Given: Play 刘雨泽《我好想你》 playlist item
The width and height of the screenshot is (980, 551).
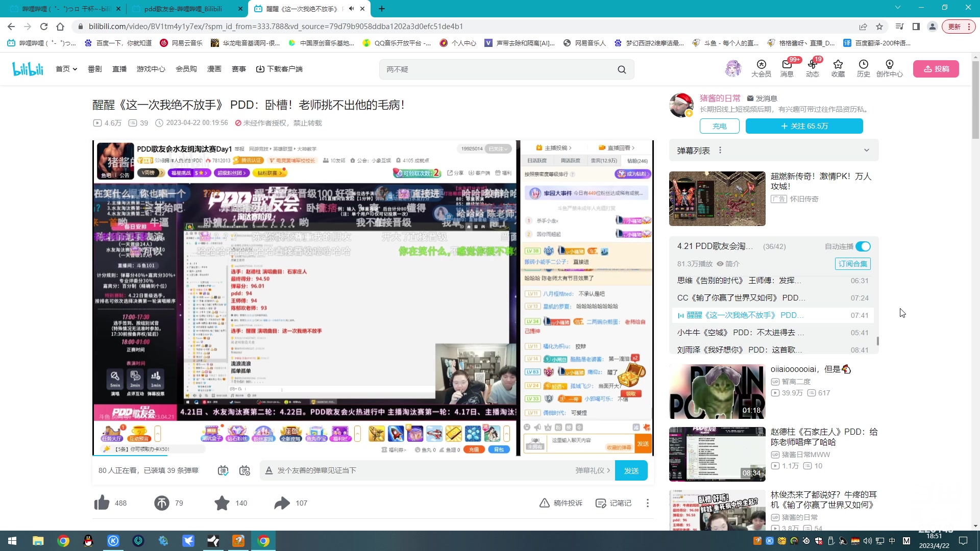Looking at the screenshot, I should 773,349.
